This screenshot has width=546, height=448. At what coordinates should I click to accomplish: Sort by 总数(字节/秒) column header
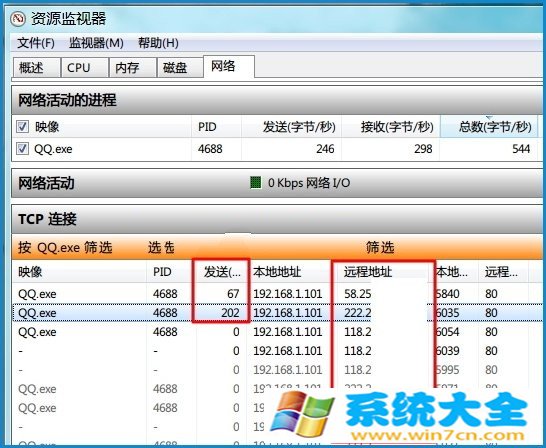coord(489,127)
